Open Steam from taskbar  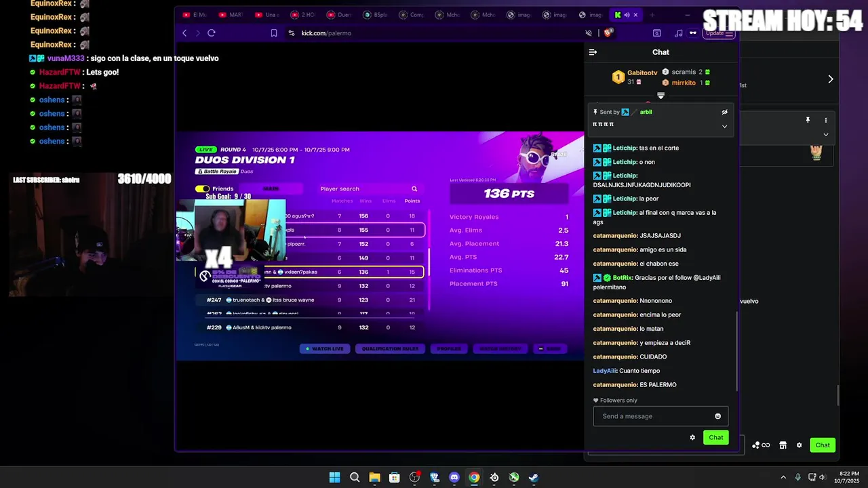coord(534,478)
